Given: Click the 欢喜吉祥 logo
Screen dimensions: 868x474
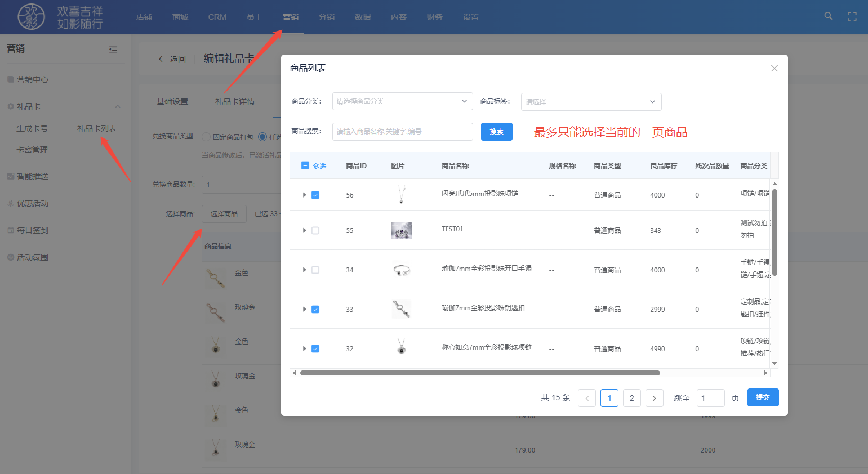Looking at the screenshot, I should coord(60,17).
